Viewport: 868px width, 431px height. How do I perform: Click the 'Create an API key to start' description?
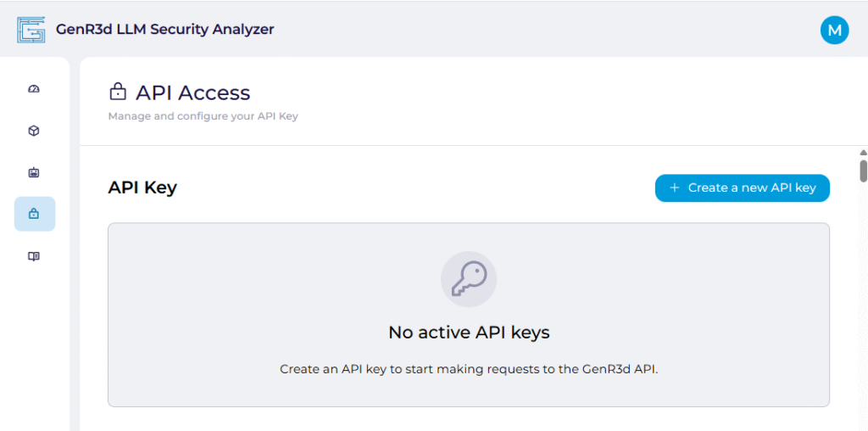point(469,369)
